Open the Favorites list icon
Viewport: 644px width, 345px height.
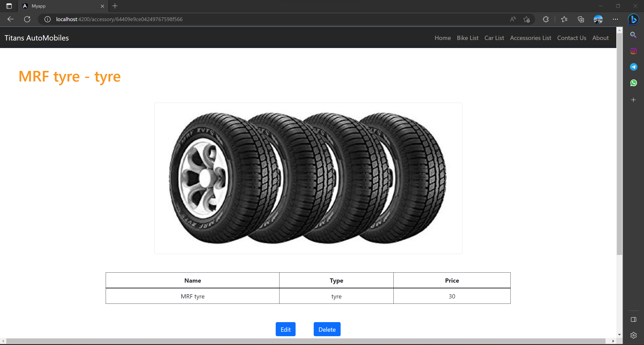pyautogui.click(x=564, y=19)
